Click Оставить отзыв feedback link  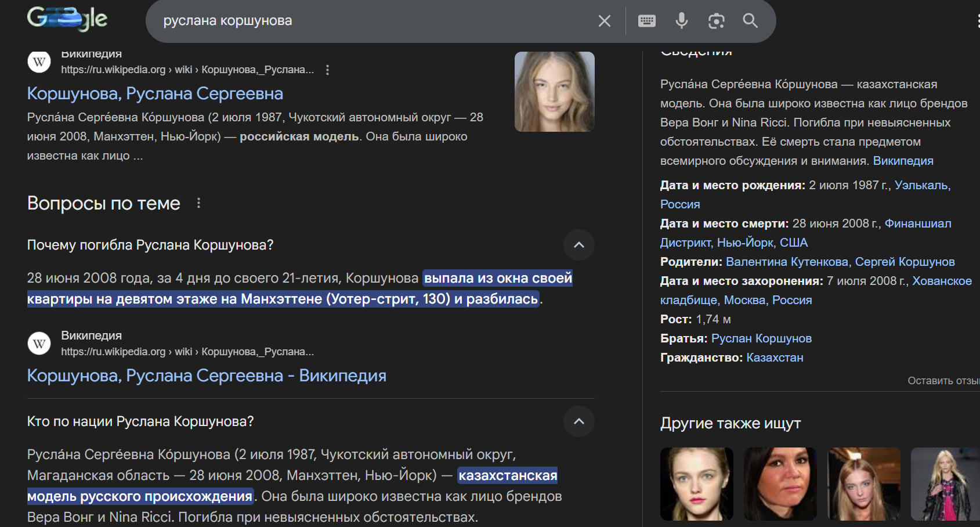tap(943, 381)
